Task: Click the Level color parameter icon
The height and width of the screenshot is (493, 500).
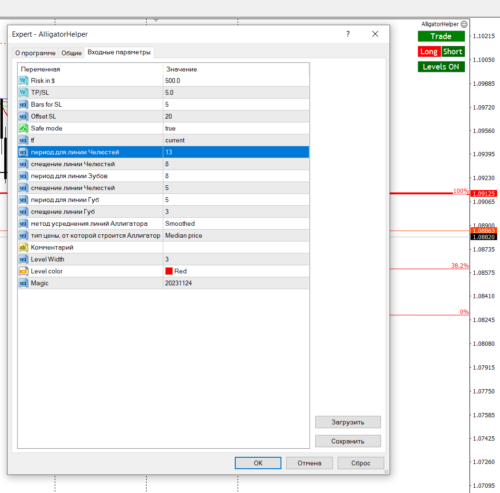Action: [x=23, y=271]
